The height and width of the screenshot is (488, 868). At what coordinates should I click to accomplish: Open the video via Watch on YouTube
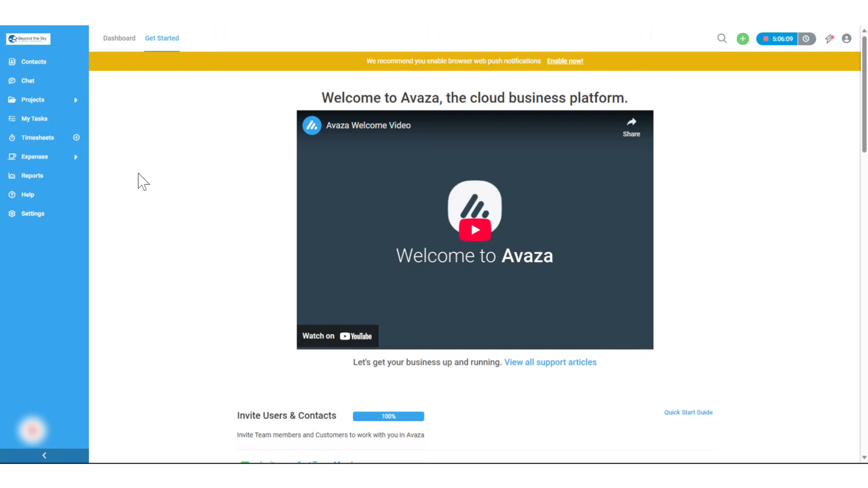pyautogui.click(x=337, y=336)
